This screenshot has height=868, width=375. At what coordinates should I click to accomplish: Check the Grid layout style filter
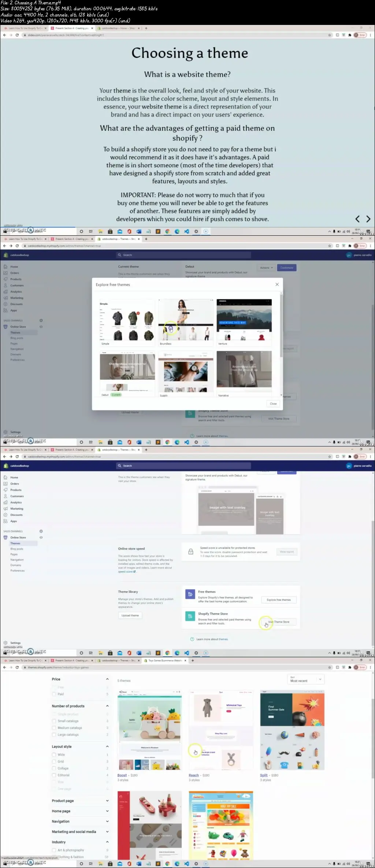coord(54,761)
